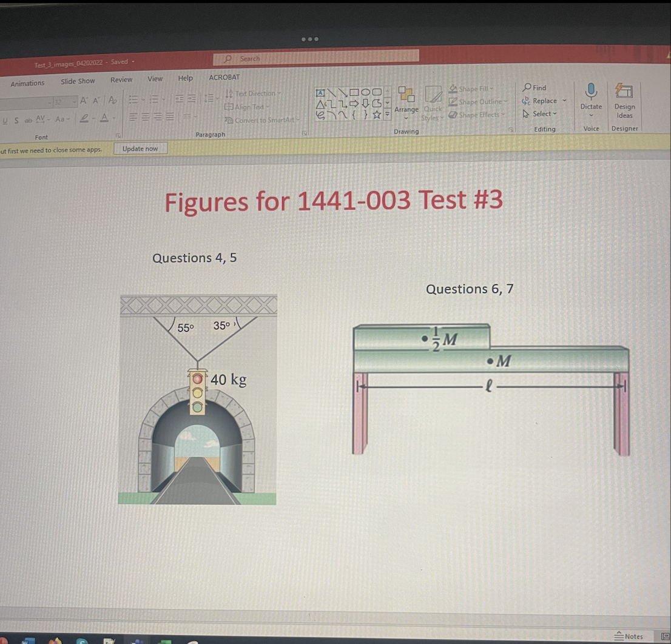Select the Text Box shape tool
The width and height of the screenshot is (671, 644).
pyautogui.click(x=320, y=92)
